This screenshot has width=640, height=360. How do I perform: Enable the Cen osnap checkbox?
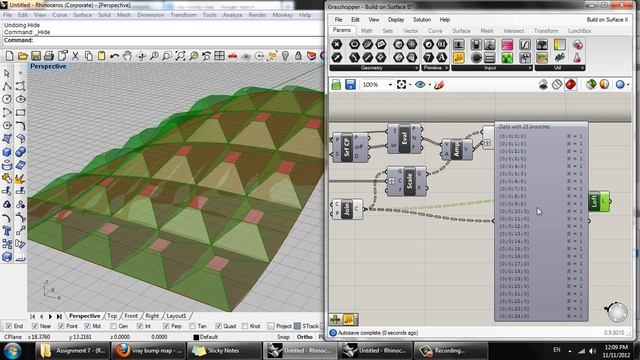pyautogui.click(x=113, y=326)
